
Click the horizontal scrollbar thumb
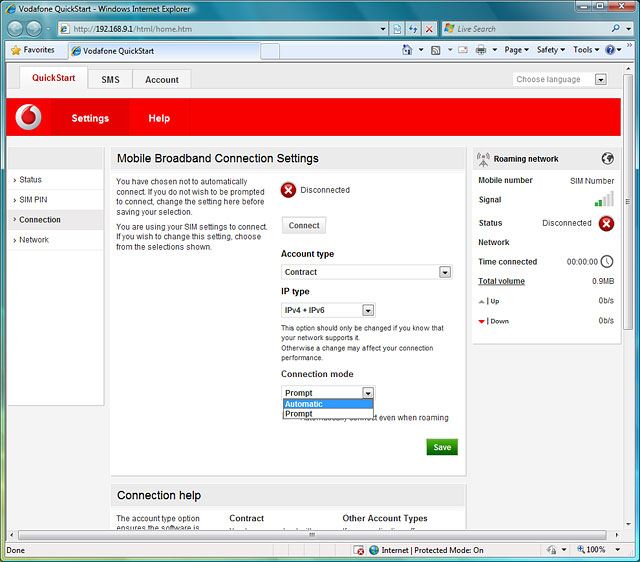tap(312, 535)
